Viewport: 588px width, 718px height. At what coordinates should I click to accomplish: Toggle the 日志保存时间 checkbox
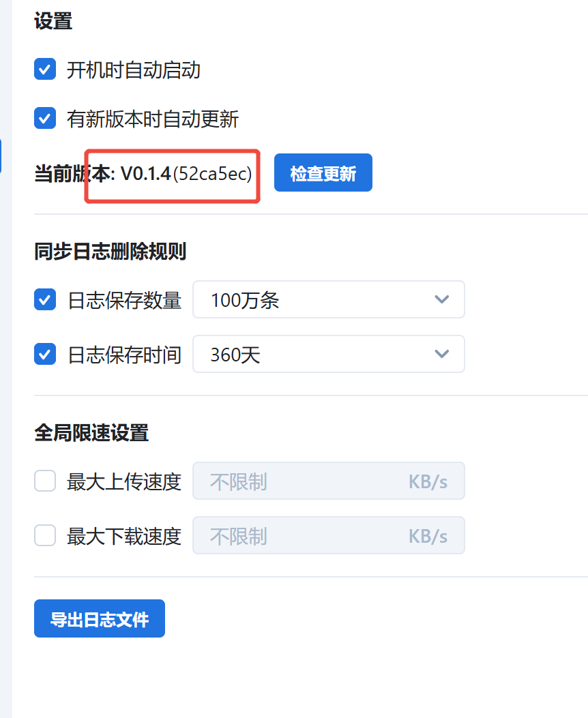[45, 354]
